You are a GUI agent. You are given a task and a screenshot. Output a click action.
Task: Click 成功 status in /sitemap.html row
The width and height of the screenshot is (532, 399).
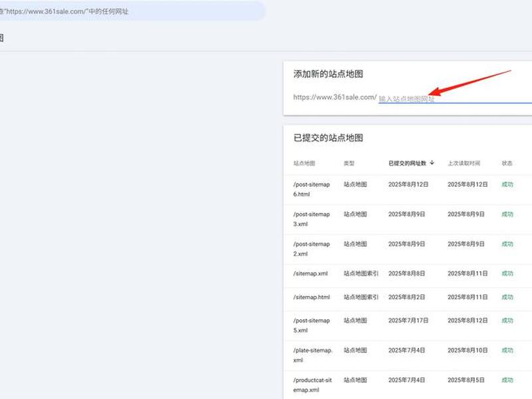507,297
